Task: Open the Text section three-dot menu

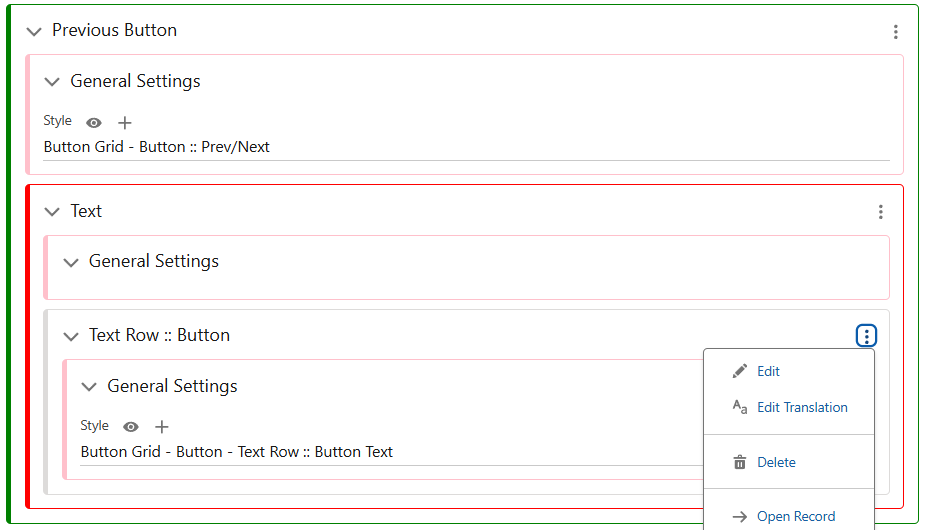Action: 880,212
